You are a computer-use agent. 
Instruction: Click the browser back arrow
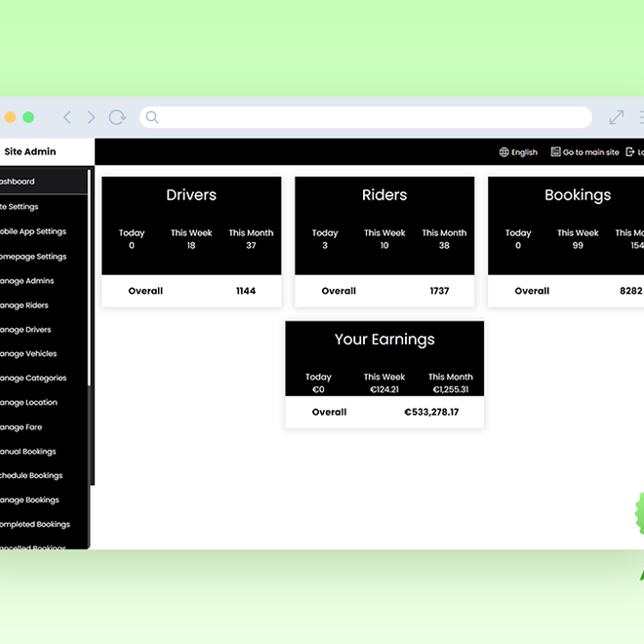pyautogui.click(x=67, y=117)
